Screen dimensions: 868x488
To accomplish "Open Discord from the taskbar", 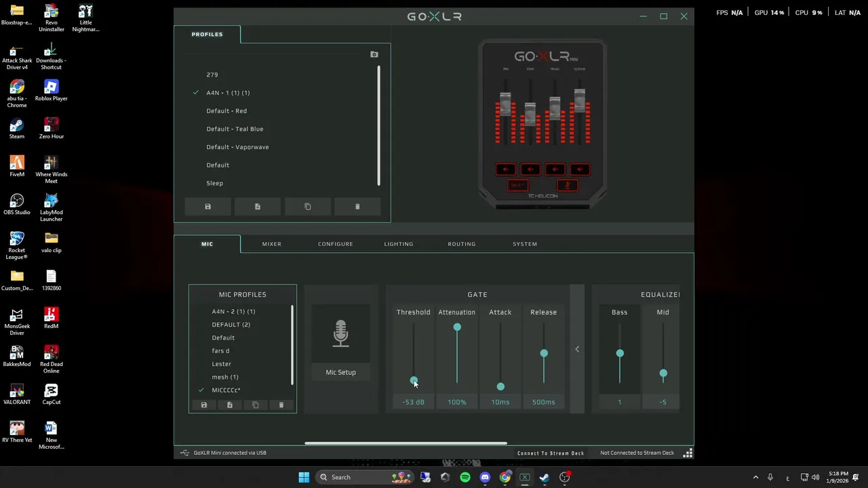I will pyautogui.click(x=485, y=477).
